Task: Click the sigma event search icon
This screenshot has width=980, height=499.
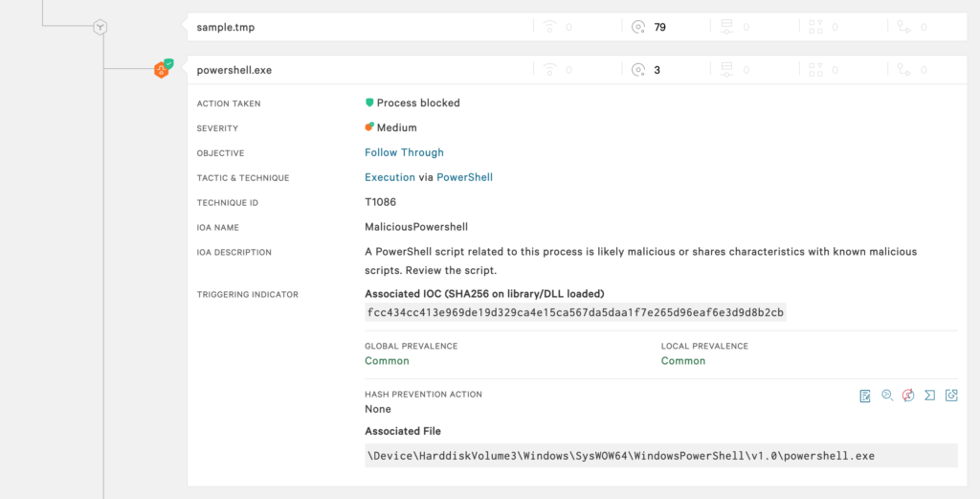Action: [x=930, y=396]
